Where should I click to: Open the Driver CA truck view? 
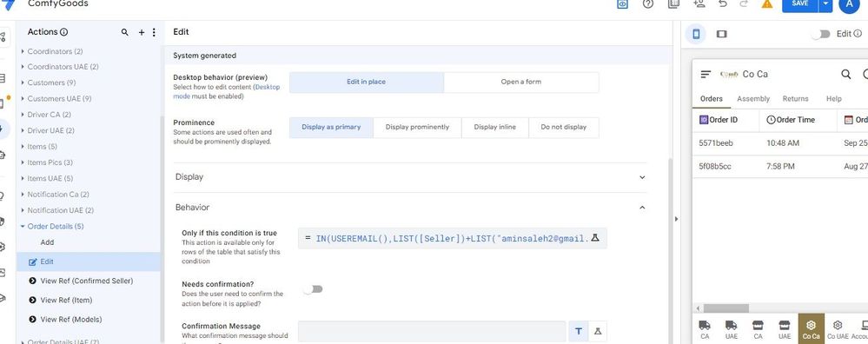[705, 329]
